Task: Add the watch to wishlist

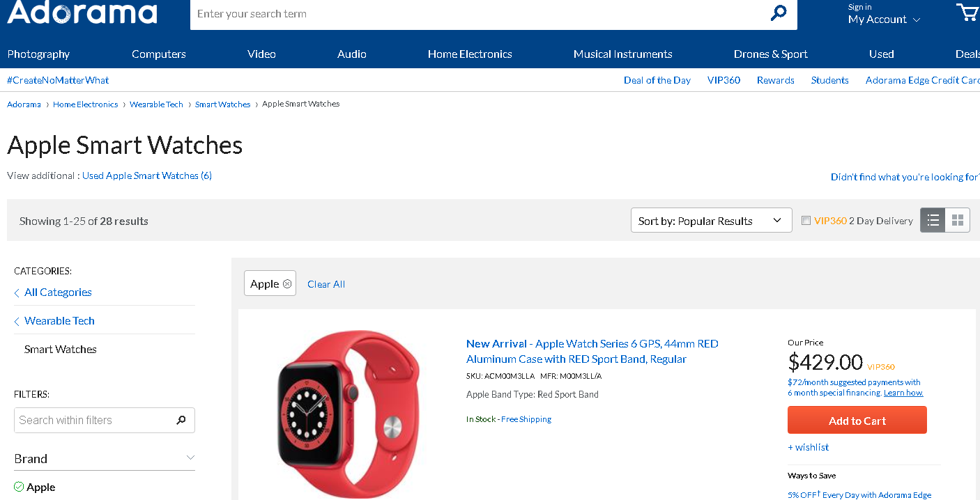Action: click(809, 447)
